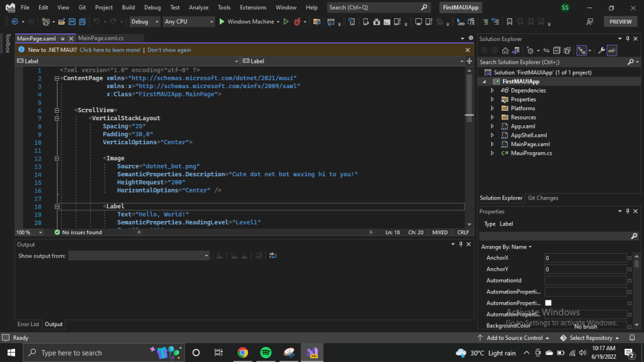This screenshot has height=362, width=644.
Task: Click the Start Without Debugging outline play icon
Action: click(x=286, y=21)
